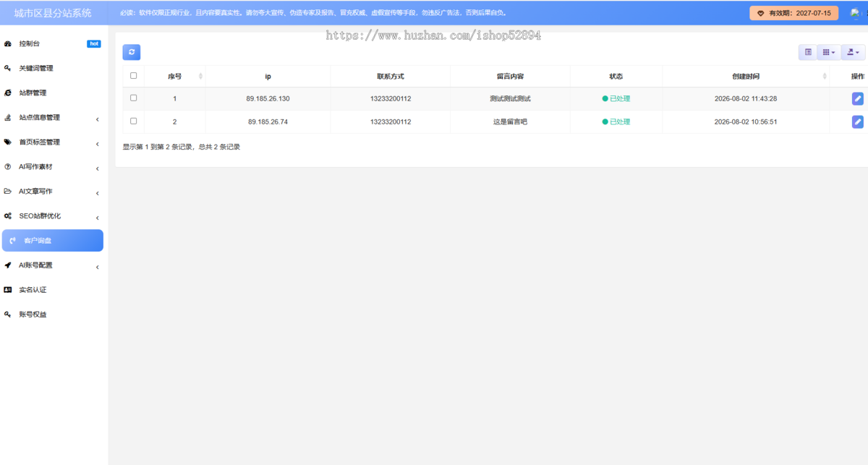Image resolution: width=868 pixels, height=465 pixels.
Task: Toggle the select-all checkbox in table header
Action: pos(133,76)
